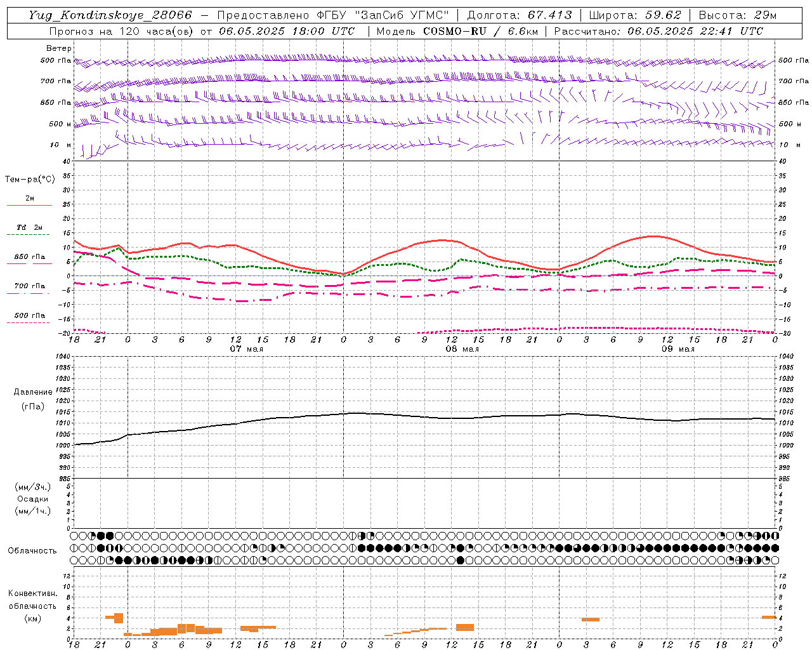
Task: Click the Облачность row label
Action: [x=32, y=551]
